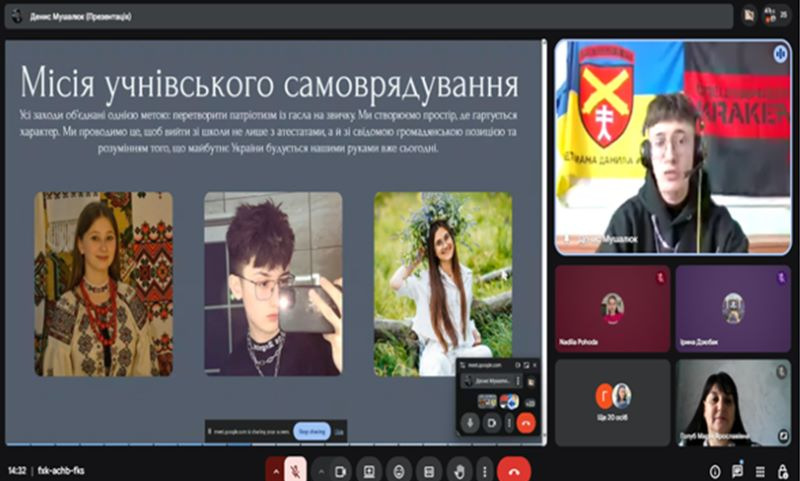Viewport: 800px width, 481px height.
Task: Expand video settings arrow beside the camera
Action: click(321, 470)
